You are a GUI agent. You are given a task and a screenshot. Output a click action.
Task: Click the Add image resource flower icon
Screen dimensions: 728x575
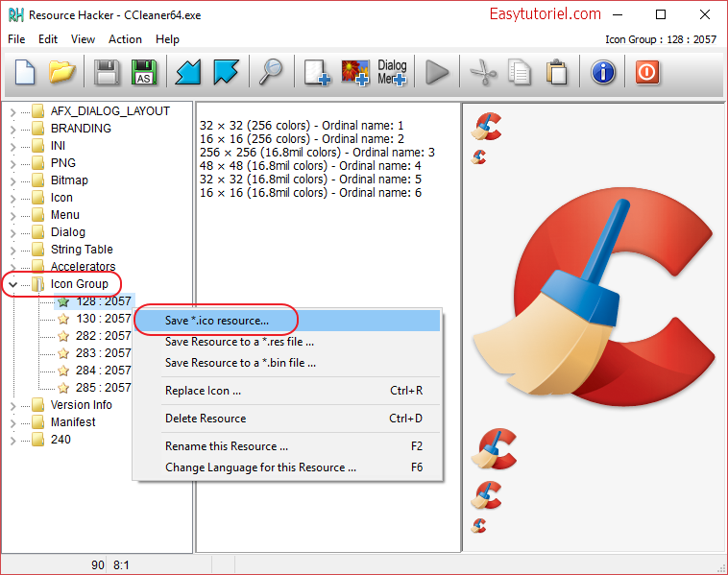(x=355, y=72)
